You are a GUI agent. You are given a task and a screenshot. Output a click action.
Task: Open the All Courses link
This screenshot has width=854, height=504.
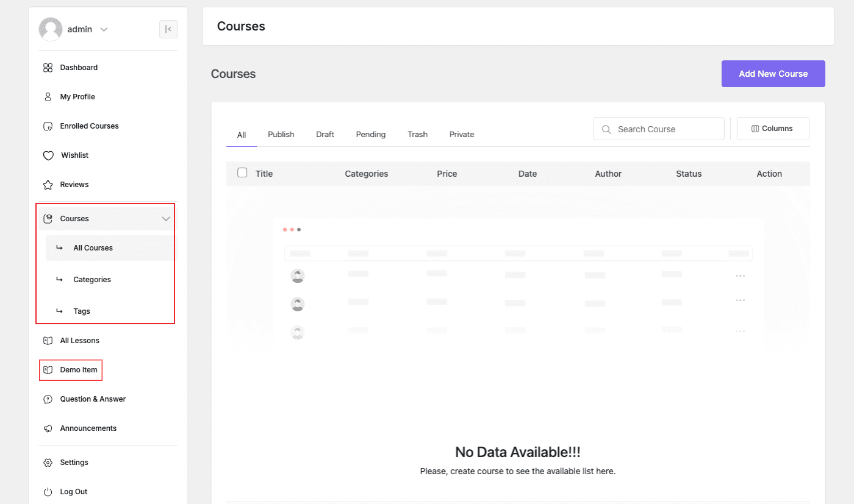pos(93,247)
